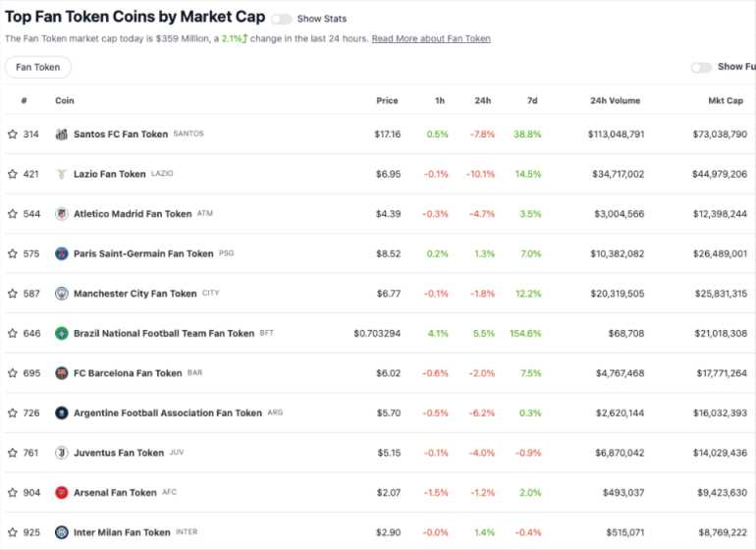Open Read More about Fan Token link
The image size is (756, 550).
click(x=431, y=38)
